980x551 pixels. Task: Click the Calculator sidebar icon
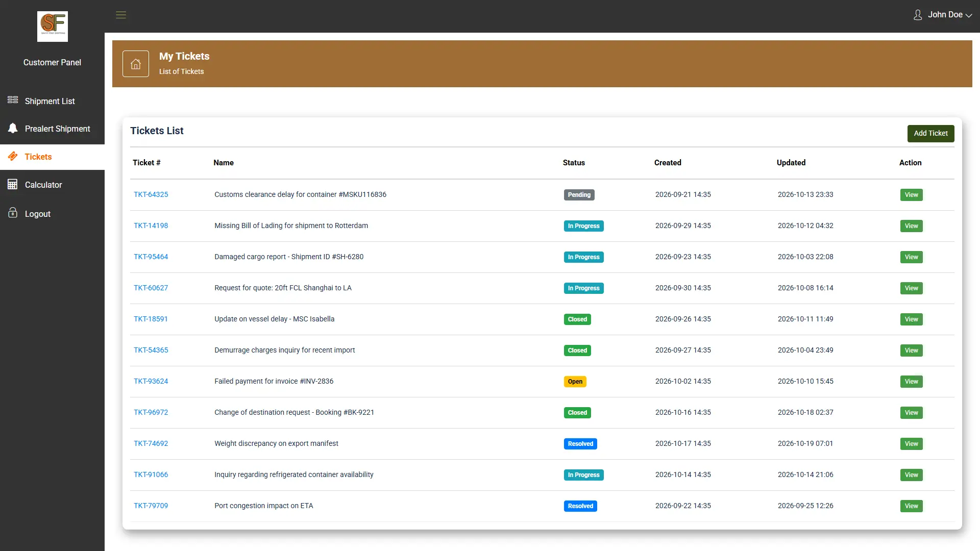click(x=13, y=184)
